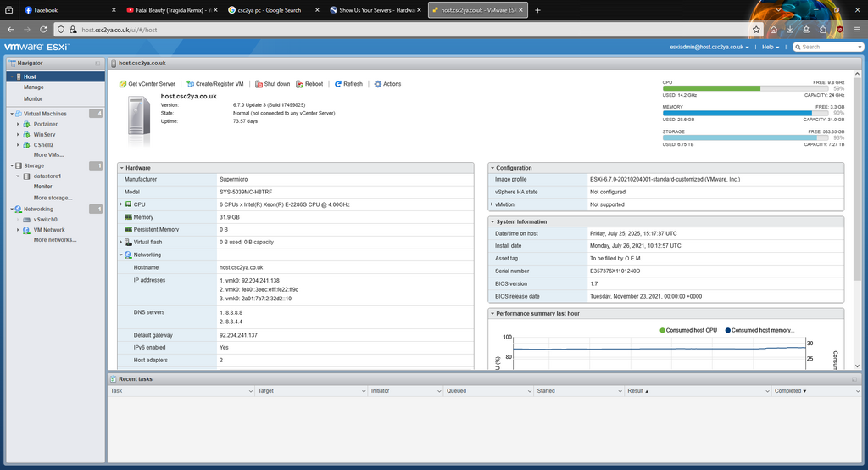Collapse the System Information panel

tap(492, 221)
